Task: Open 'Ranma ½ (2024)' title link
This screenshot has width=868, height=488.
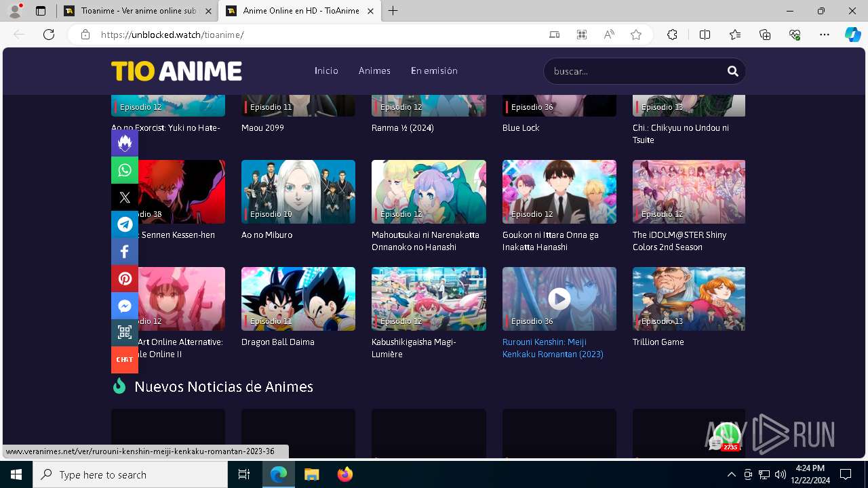Action: point(403,128)
